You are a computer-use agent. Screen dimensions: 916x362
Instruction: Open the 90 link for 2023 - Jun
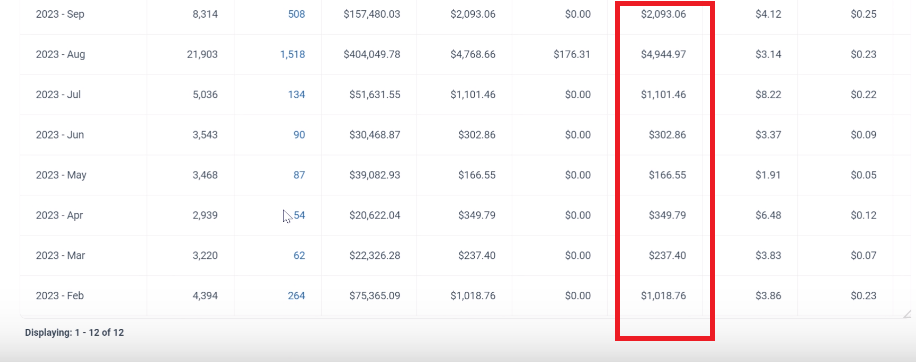[299, 135]
